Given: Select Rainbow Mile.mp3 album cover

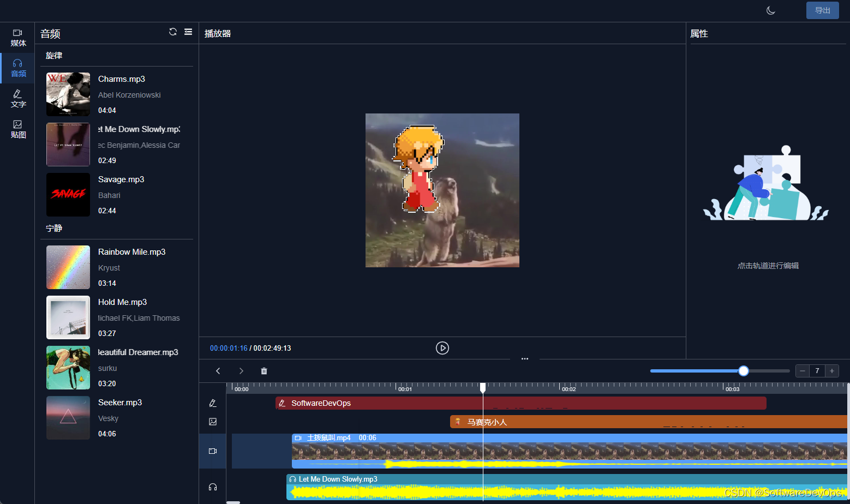Looking at the screenshot, I should pos(68,267).
